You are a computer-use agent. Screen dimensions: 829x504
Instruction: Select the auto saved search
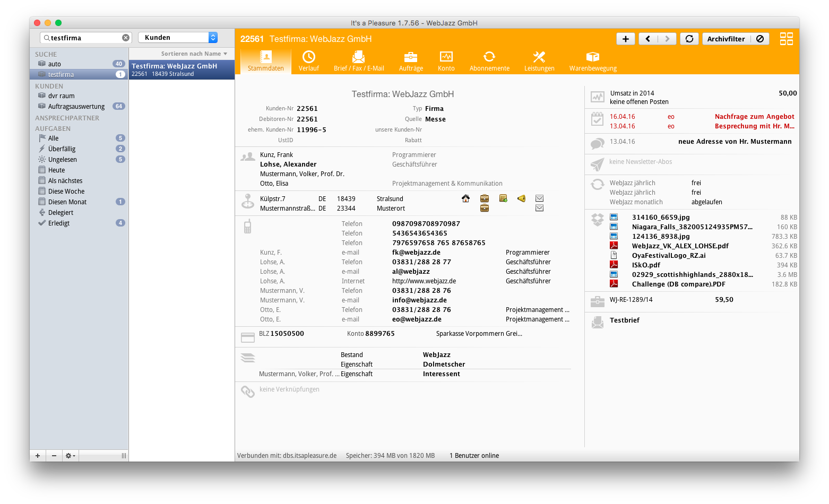pos(79,64)
